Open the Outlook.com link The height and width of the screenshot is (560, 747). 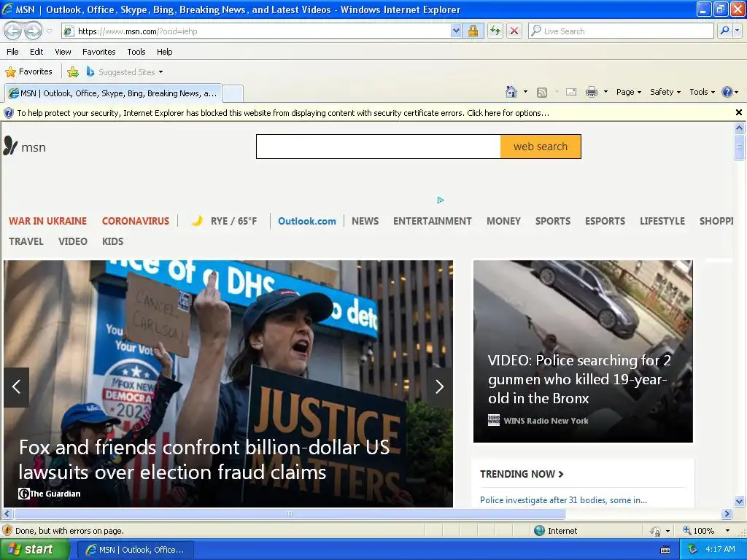(x=307, y=221)
